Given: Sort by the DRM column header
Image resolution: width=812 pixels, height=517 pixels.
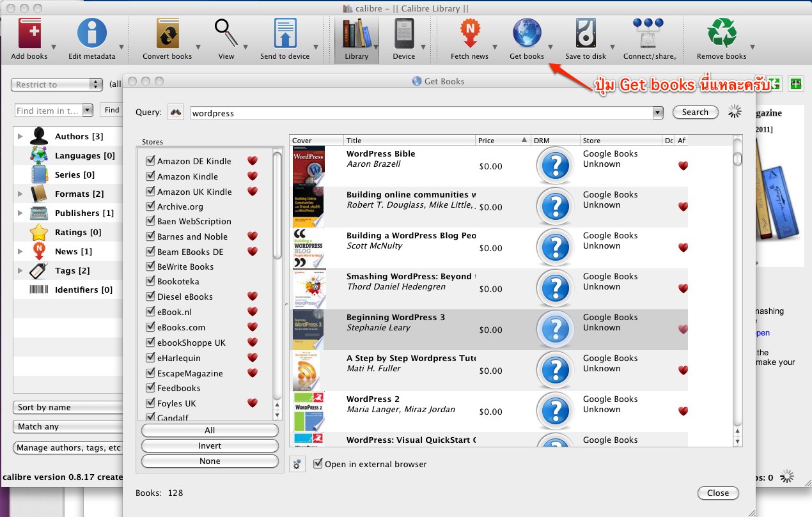Looking at the screenshot, I should [x=556, y=141].
